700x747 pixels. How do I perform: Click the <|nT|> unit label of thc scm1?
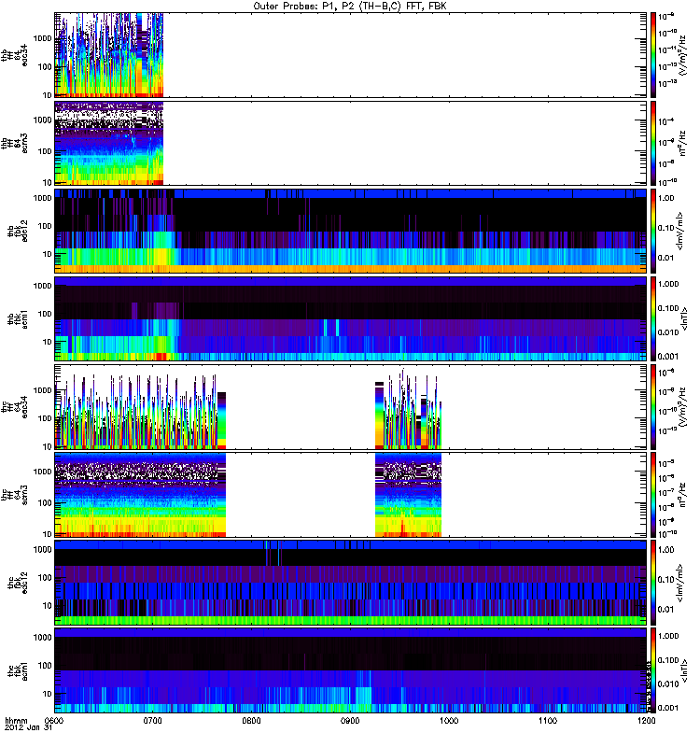click(684, 670)
